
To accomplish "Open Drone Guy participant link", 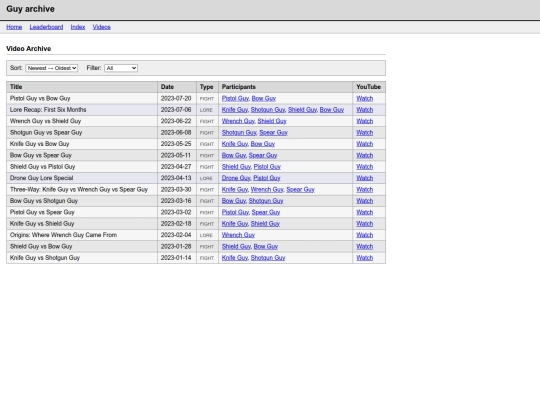I will (236, 178).
